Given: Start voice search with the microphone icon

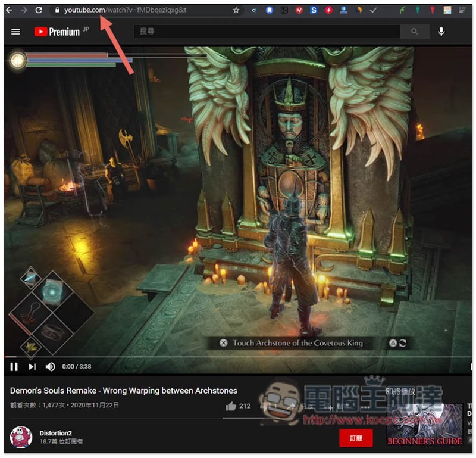Looking at the screenshot, I should tap(441, 32).
